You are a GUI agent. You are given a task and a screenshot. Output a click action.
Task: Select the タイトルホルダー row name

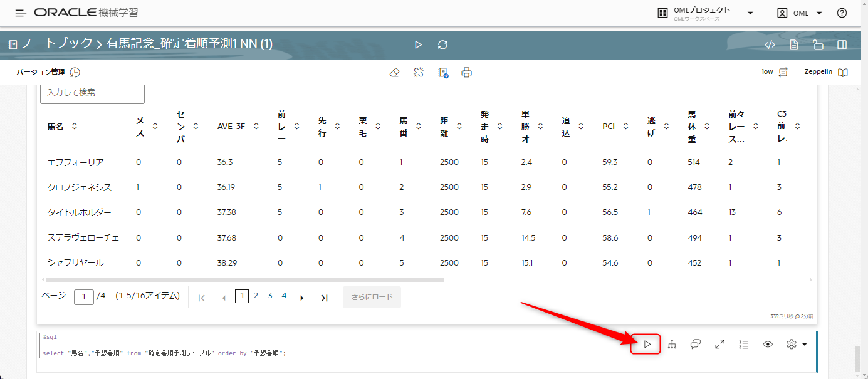(x=80, y=212)
